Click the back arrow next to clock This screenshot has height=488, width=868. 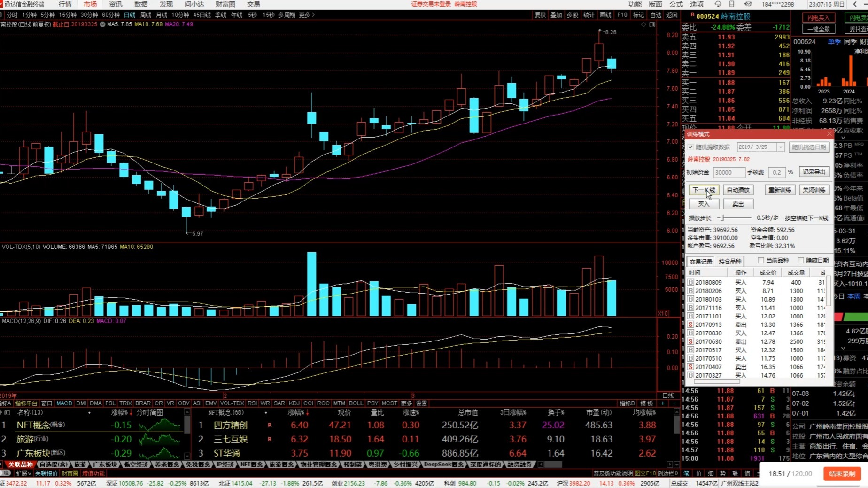854,4
